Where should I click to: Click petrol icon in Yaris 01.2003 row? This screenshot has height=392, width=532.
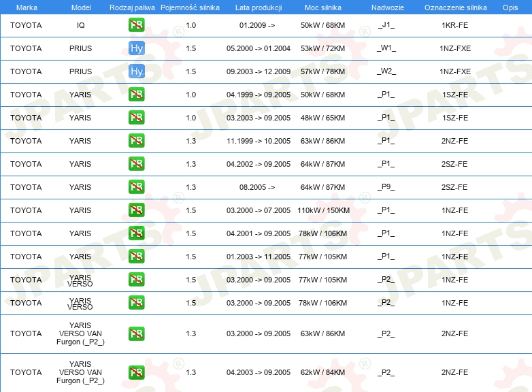pyautogui.click(x=136, y=257)
